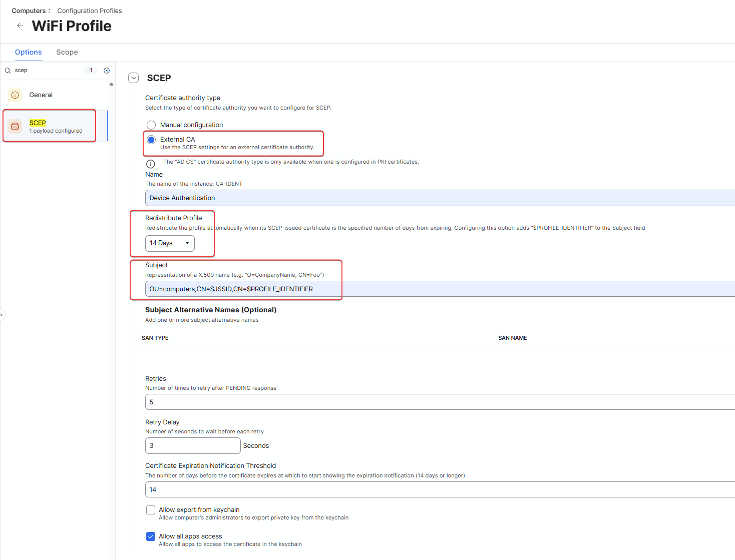This screenshot has height=560, width=735.
Task: Collapse the SCEP section chevron
Action: pyautogui.click(x=134, y=78)
